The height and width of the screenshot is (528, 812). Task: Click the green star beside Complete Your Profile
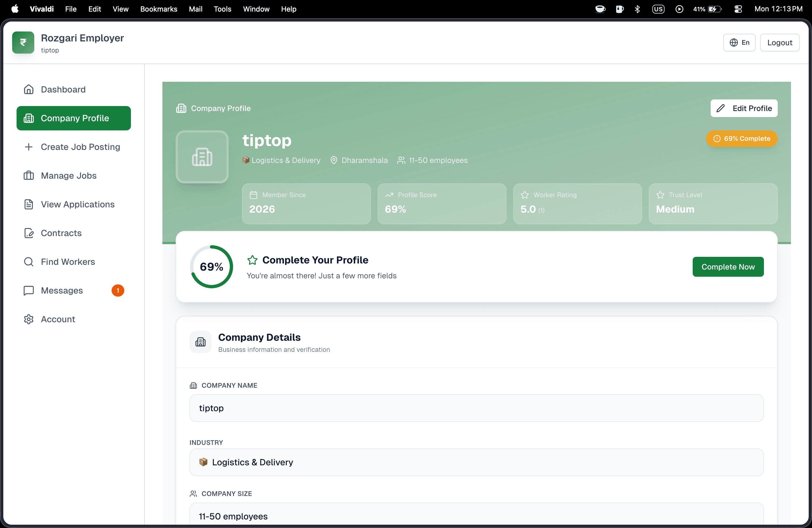tap(252, 260)
